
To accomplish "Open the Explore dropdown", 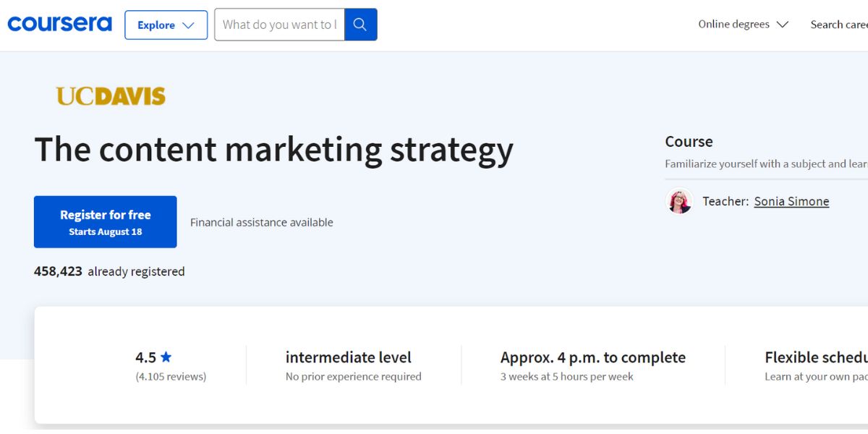I will pyautogui.click(x=166, y=25).
